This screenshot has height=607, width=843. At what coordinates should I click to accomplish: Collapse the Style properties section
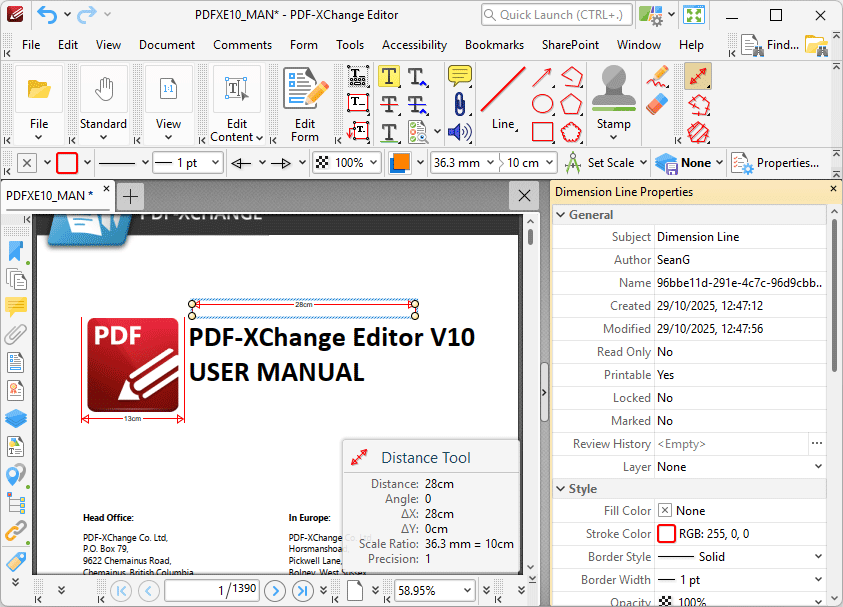point(561,489)
